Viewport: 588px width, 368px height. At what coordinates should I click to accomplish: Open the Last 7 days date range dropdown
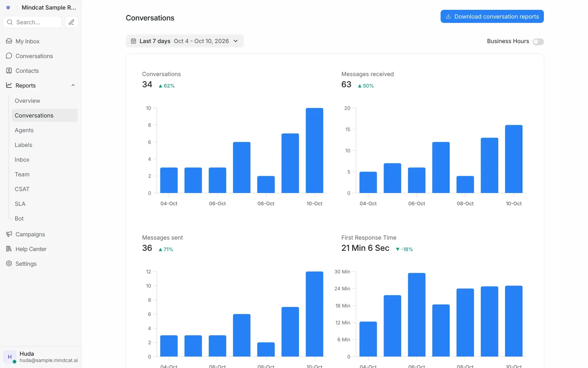click(x=185, y=41)
